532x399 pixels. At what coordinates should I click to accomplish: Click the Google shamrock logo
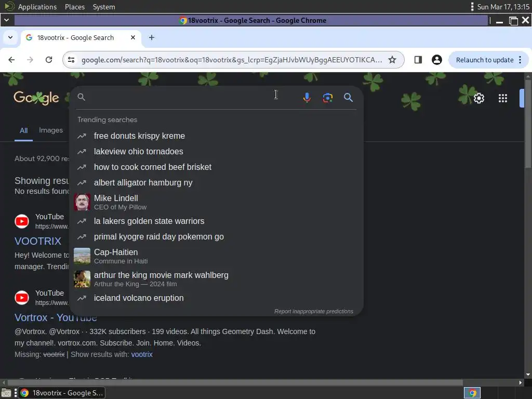click(36, 98)
